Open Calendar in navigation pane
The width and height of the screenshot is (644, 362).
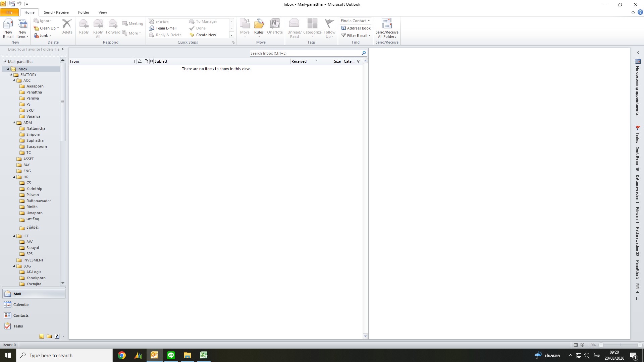click(21, 305)
